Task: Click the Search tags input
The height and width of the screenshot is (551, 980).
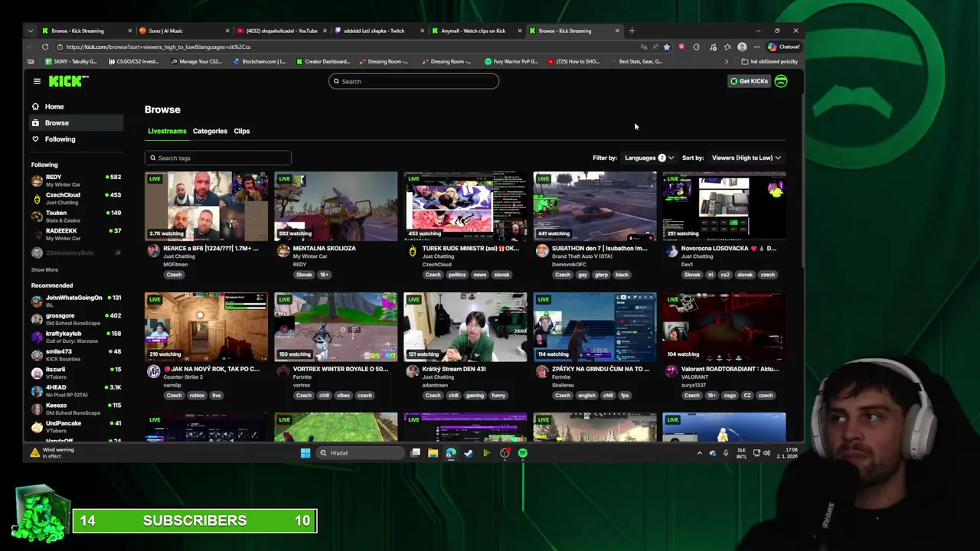Action: pos(218,158)
